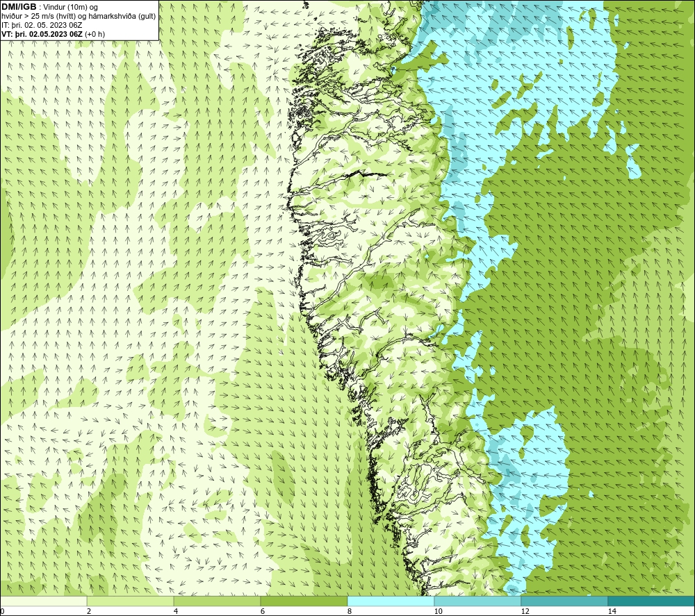Click the 0–2 m/s pale legend swatch

[43, 601]
